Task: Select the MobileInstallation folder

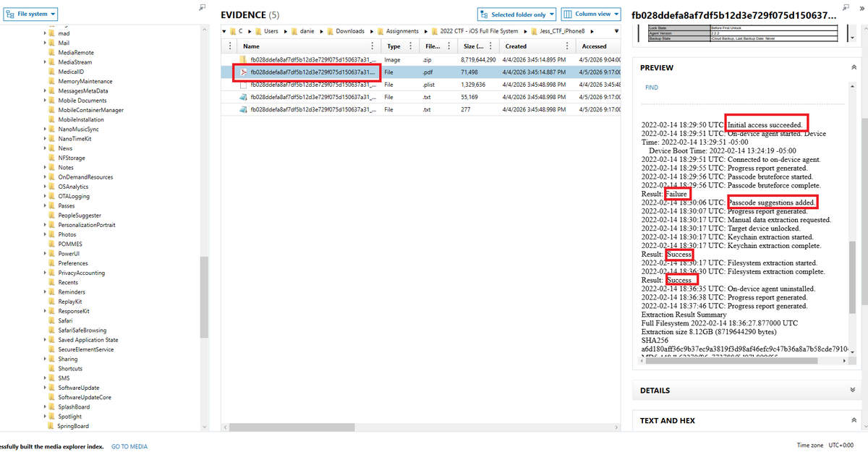Action: [81, 119]
